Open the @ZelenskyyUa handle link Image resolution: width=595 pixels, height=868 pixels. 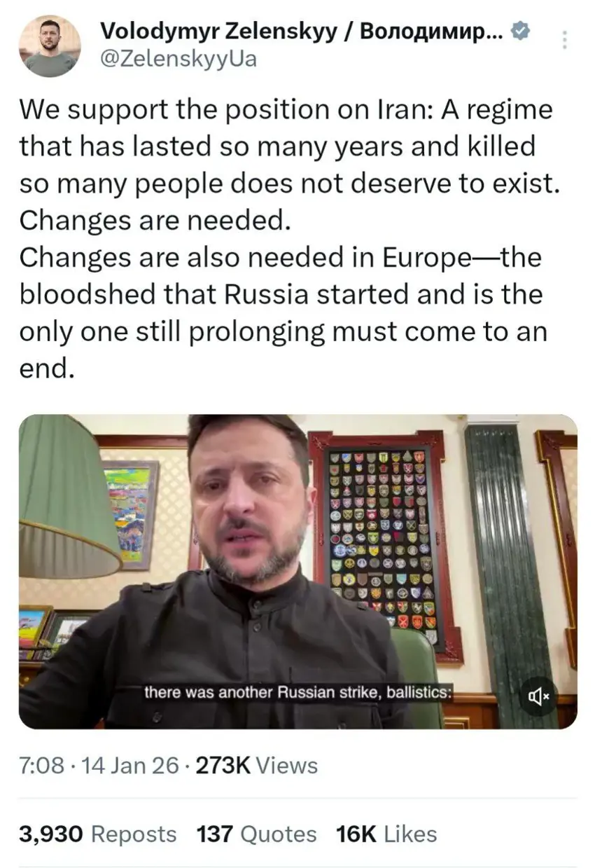[x=178, y=59]
